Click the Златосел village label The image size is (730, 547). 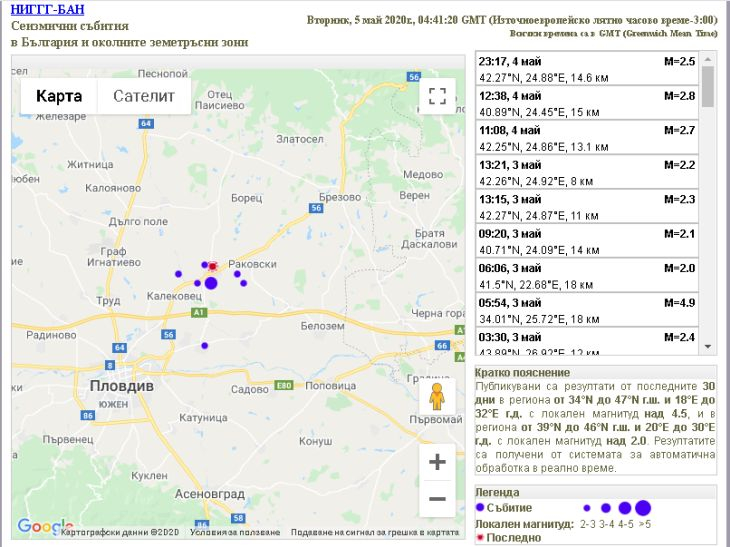tap(300, 139)
